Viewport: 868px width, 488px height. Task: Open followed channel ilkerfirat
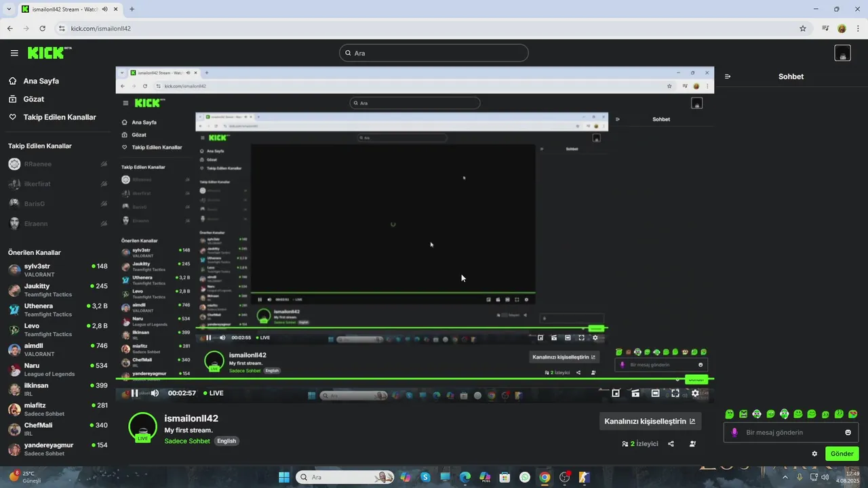(x=58, y=184)
